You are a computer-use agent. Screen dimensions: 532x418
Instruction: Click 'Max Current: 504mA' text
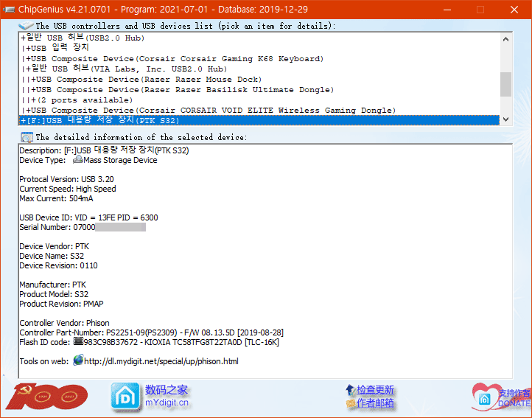coord(56,198)
